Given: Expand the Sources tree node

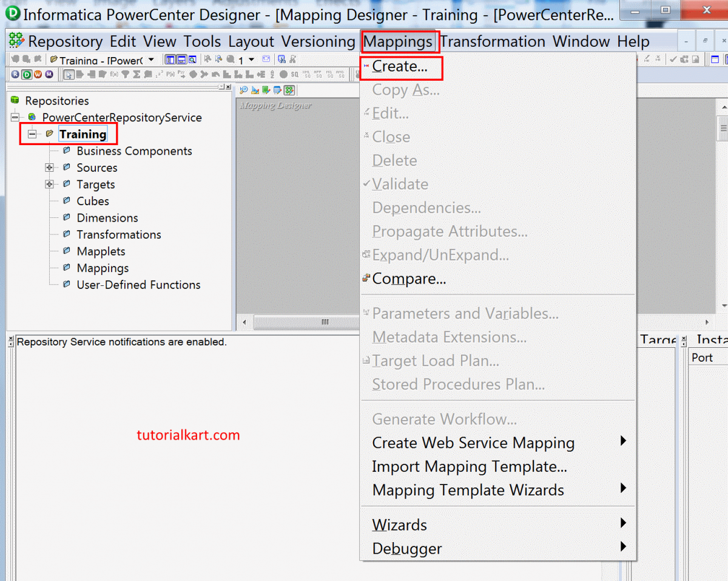Looking at the screenshot, I should (x=50, y=168).
